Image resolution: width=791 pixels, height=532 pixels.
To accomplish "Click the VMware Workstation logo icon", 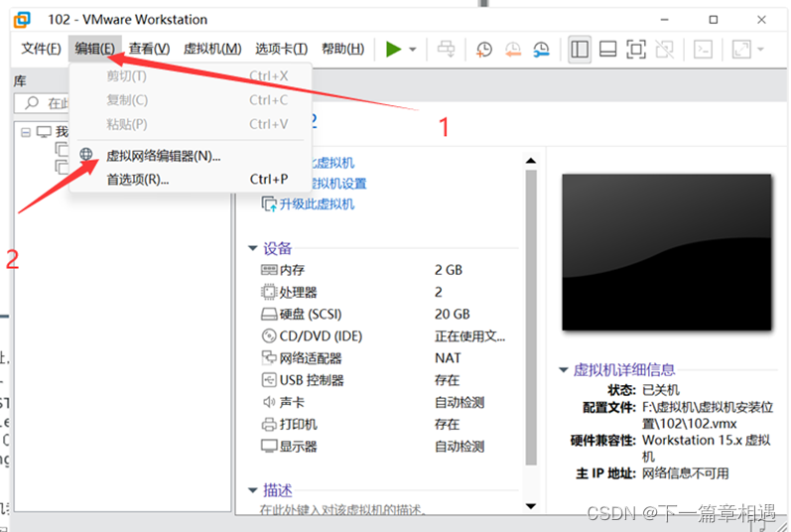I will [22, 20].
